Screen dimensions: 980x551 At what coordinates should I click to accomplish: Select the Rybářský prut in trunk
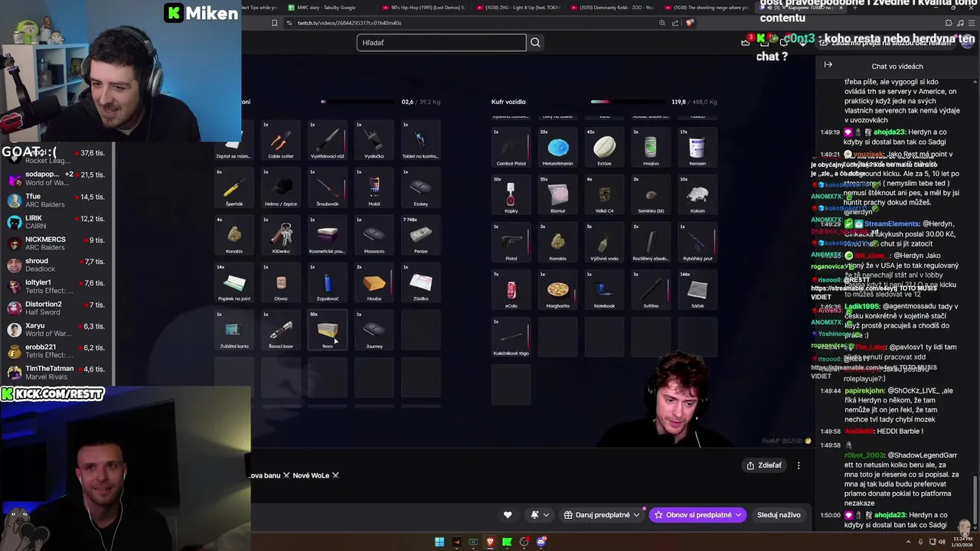tap(697, 242)
